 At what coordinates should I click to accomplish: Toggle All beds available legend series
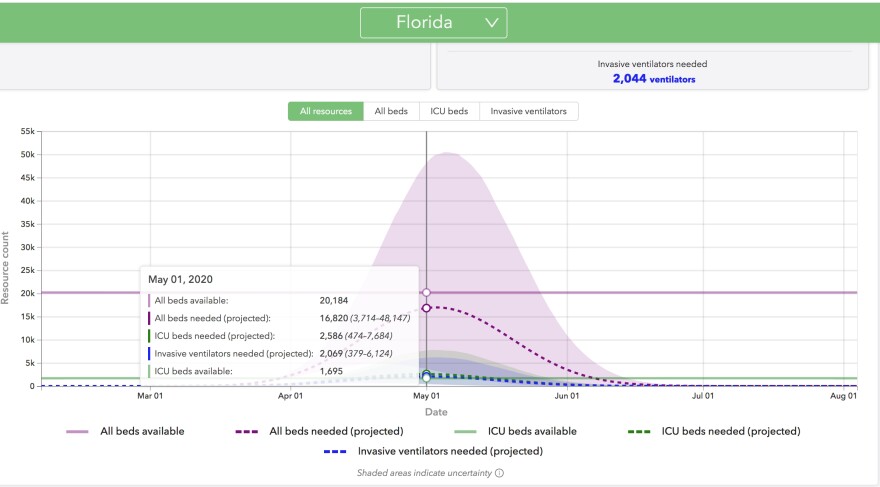coord(142,431)
